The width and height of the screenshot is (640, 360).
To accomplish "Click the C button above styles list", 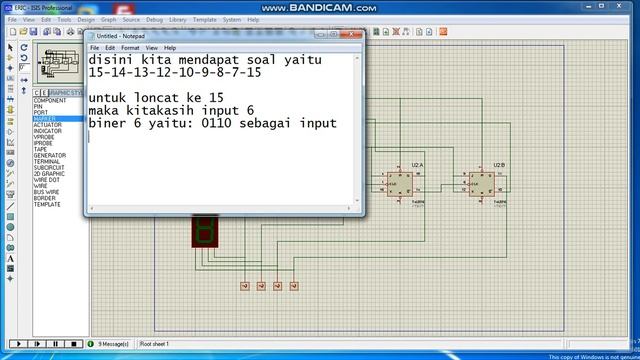I will (37, 93).
